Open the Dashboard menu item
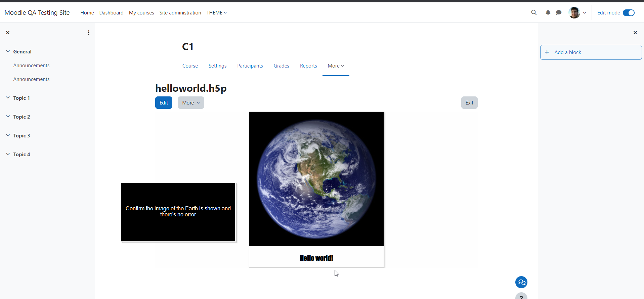This screenshot has height=299, width=644. (111, 13)
